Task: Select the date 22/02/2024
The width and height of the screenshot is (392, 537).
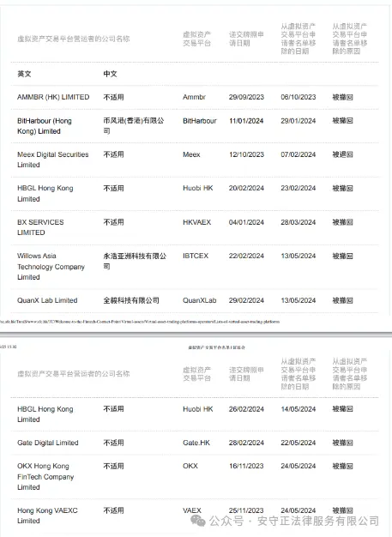Action: coord(246,256)
